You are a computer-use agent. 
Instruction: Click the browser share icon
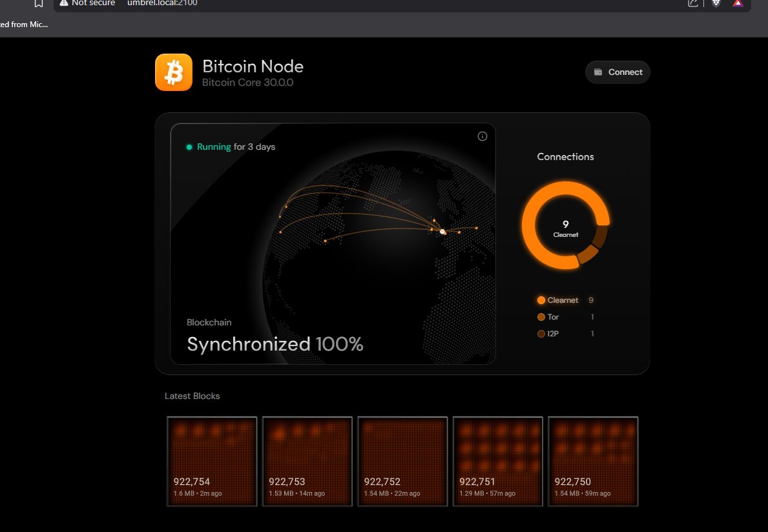[x=692, y=3]
